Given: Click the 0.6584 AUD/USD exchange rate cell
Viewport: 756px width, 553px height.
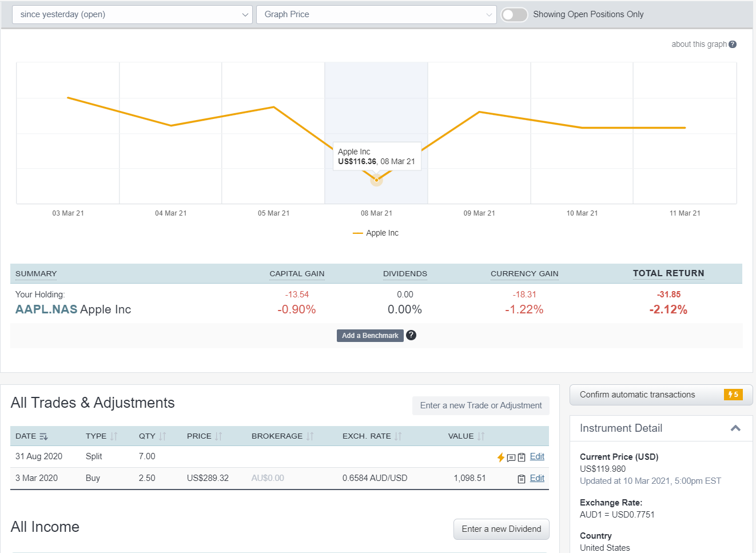Looking at the screenshot, I should 375,478.
